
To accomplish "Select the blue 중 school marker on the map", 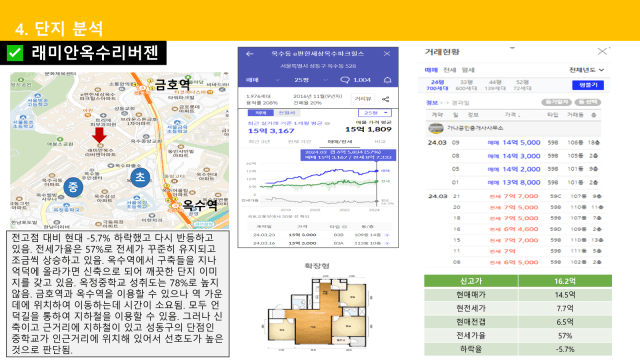I will (73, 187).
